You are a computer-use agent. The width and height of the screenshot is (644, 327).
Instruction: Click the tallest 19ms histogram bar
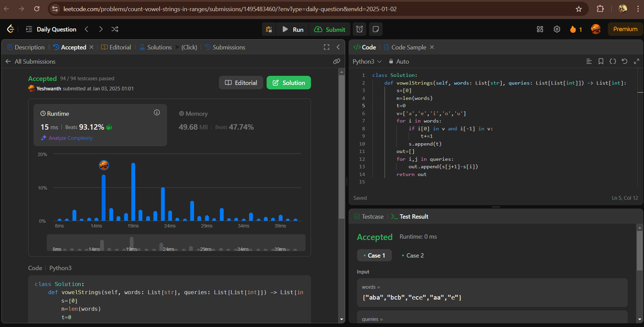click(x=133, y=192)
